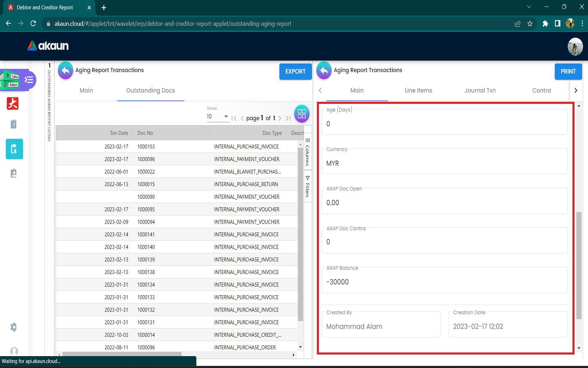
Task: Switch to the Line Items tab
Action: [x=418, y=90]
